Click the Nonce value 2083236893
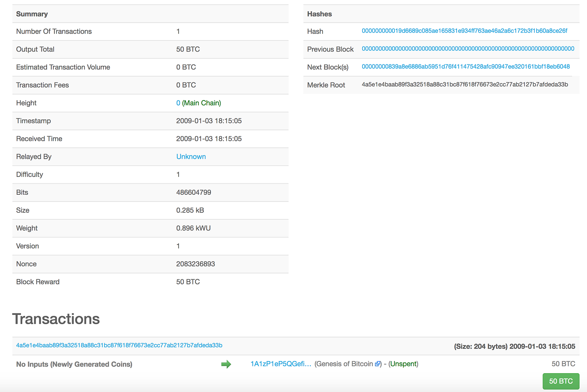The width and height of the screenshot is (587, 392). click(195, 264)
